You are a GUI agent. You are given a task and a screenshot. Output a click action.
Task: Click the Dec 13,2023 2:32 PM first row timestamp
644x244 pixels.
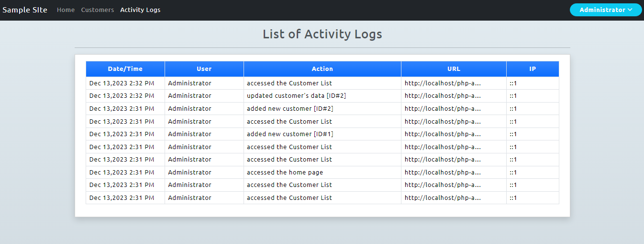click(122, 83)
